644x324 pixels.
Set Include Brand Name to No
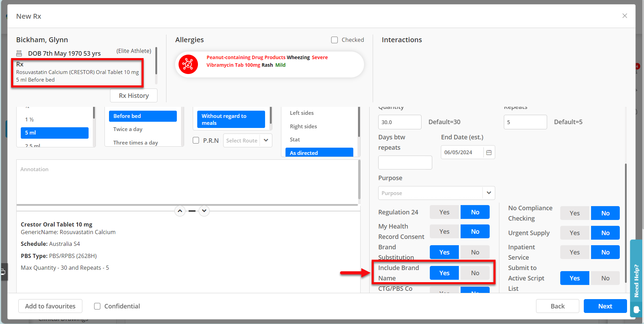click(475, 273)
